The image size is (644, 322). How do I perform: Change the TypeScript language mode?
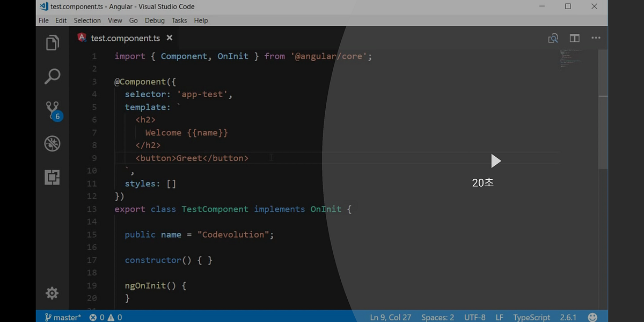531,317
